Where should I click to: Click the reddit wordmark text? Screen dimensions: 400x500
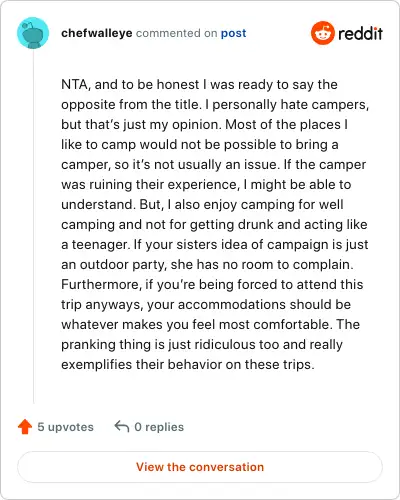pos(360,34)
